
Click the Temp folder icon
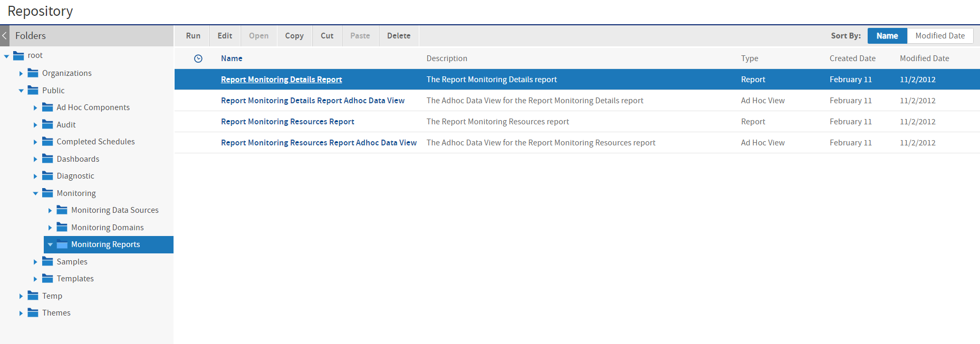(x=33, y=296)
